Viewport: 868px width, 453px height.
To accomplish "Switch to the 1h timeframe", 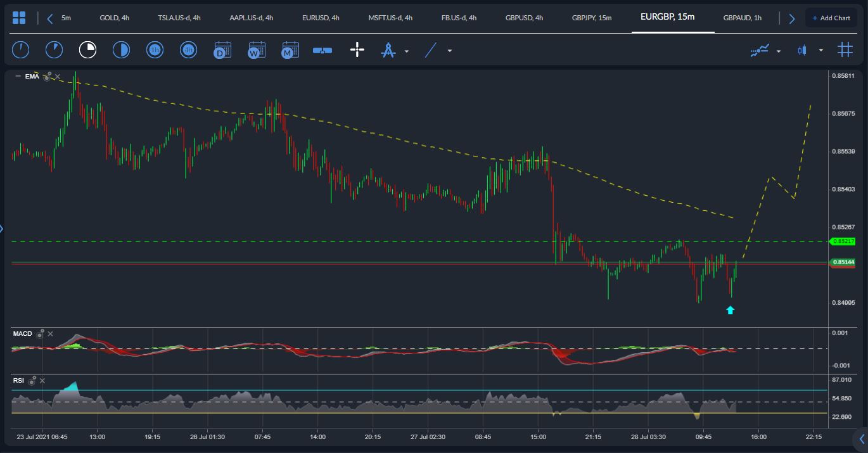I will click(x=155, y=50).
